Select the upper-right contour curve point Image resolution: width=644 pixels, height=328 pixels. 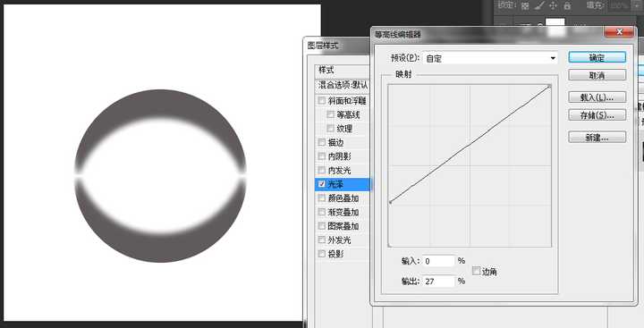coord(549,86)
